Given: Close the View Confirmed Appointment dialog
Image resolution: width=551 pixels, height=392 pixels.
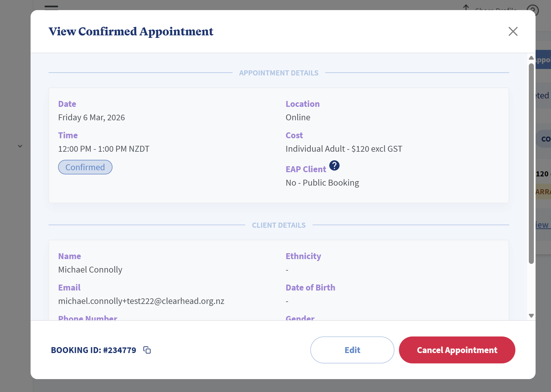Looking at the screenshot, I should coord(513,31).
